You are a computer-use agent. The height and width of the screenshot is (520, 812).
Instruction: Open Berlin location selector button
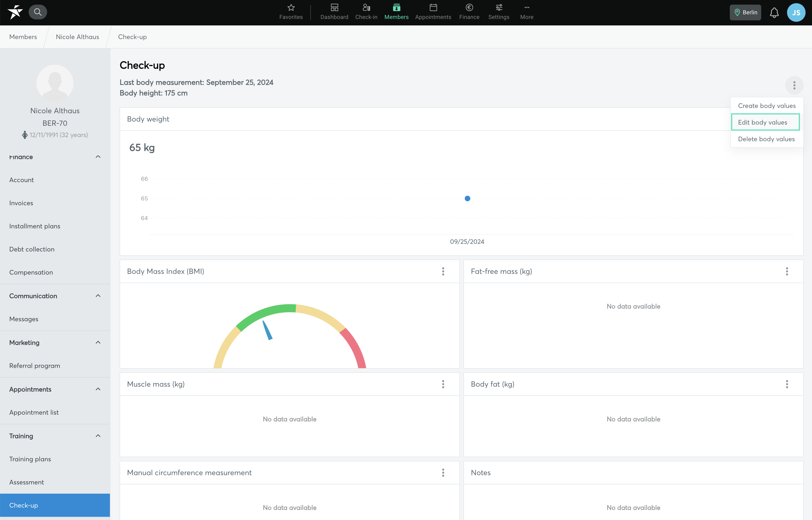pyautogui.click(x=745, y=12)
